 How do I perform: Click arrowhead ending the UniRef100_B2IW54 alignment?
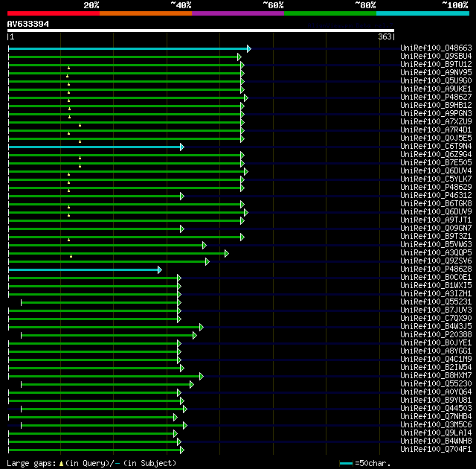[182, 368]
